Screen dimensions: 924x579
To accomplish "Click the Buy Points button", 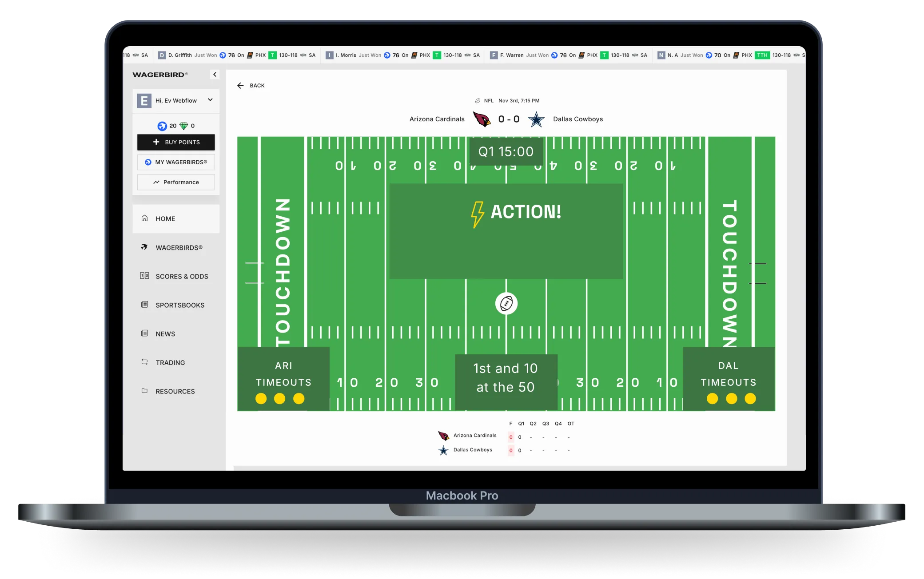I will (176, 142).
